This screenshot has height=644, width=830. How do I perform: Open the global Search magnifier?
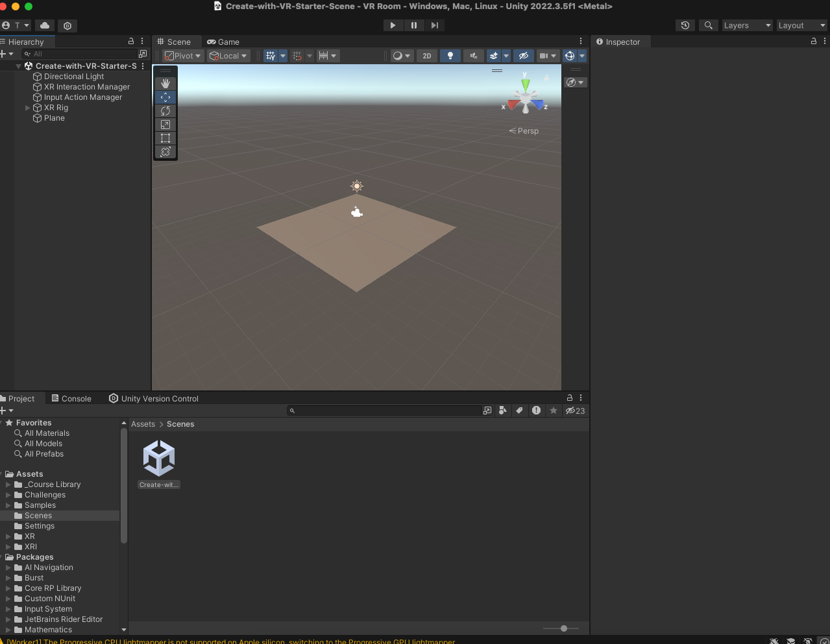[x=709, y=25]
